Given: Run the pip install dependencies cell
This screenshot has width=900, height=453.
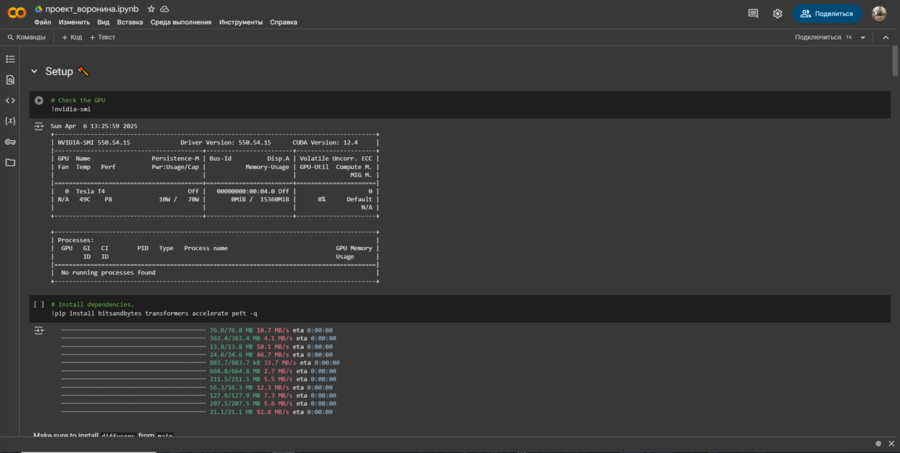Looking at the screenshot, I should (x=39, y=304).
